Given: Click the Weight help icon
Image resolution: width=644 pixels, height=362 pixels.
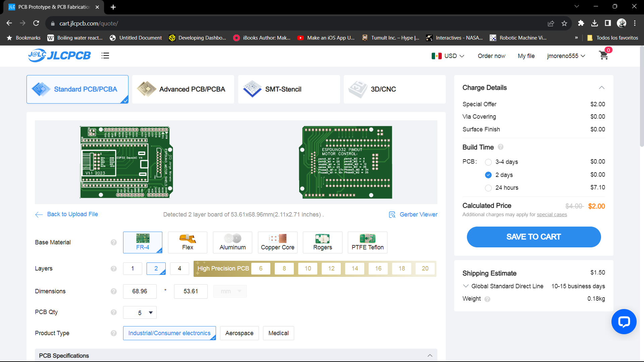Looking at the screenshot, I should pos(487,299).
